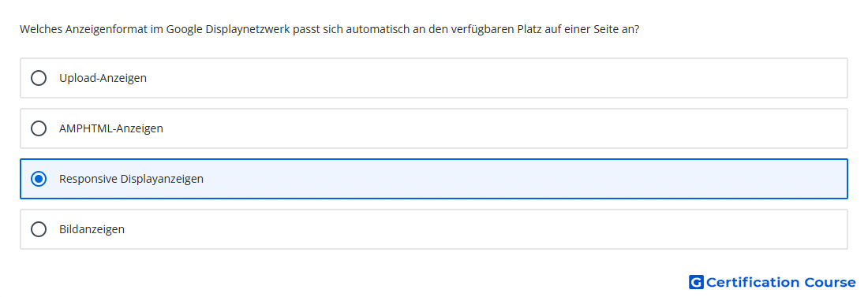Viewport: 868px width, 297px height.
Task: Click the selected Responsive Displayanzeigen radio button
Action: coord(39,179)
